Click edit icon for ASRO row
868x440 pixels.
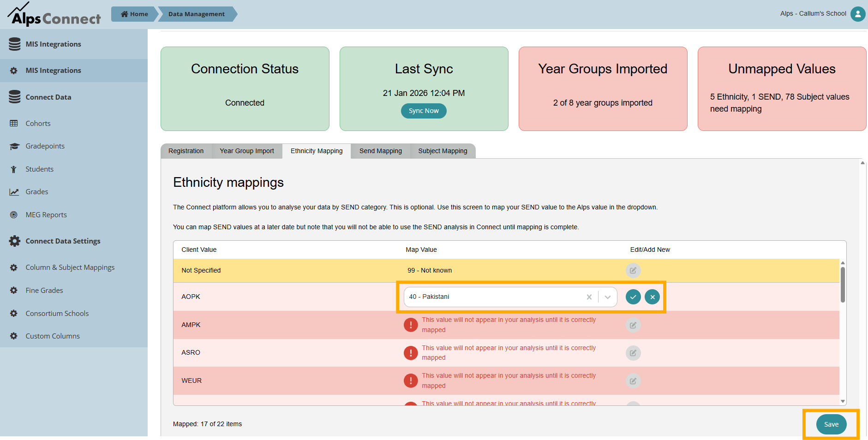click(x=633, y=353)
